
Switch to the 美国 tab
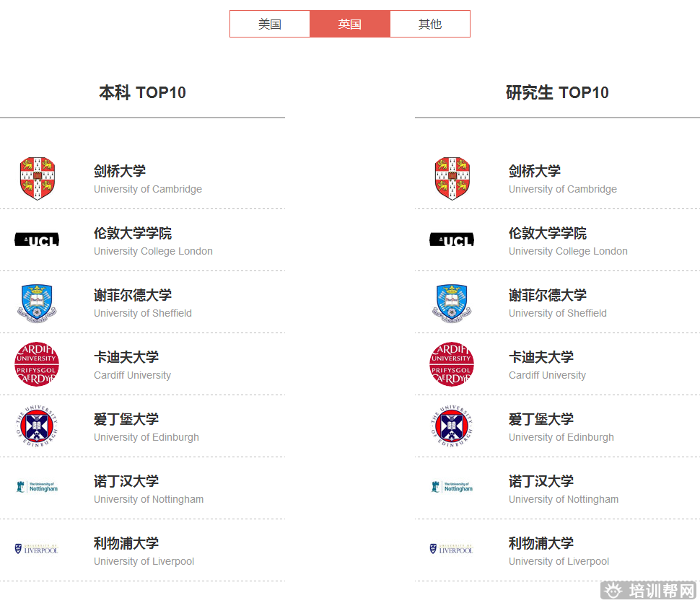click(270, 24)
